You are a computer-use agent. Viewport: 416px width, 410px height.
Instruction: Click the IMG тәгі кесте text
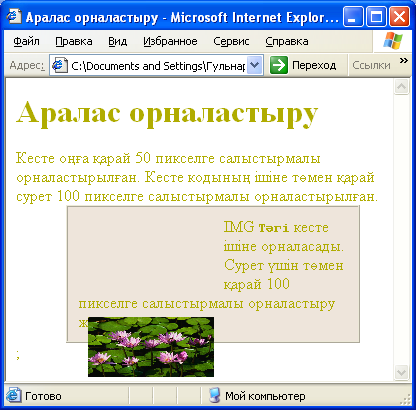point(276,227)
